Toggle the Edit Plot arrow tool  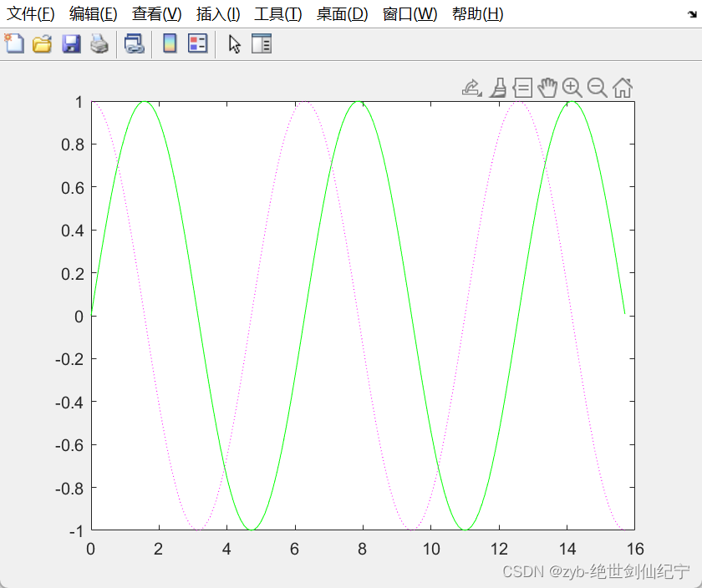(x=235, y=44)
